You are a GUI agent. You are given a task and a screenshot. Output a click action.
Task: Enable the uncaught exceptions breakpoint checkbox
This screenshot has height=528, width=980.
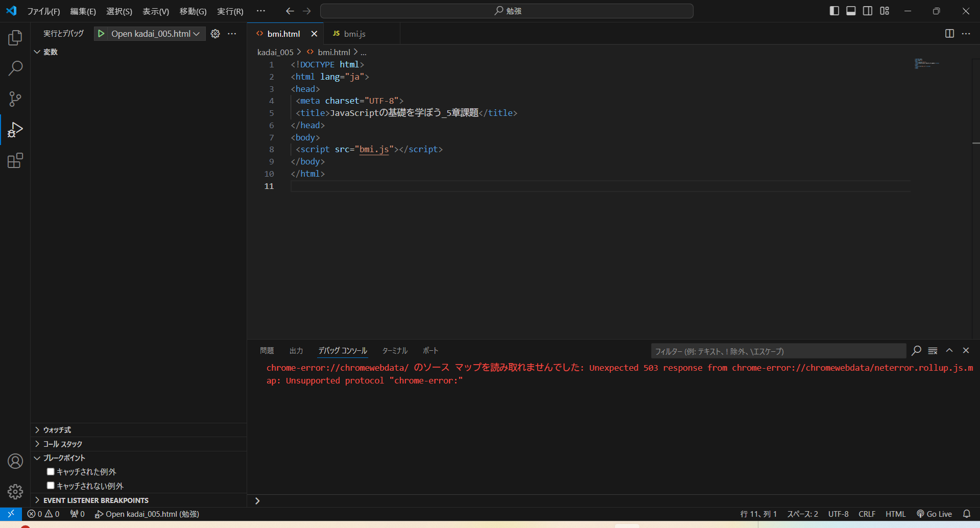51,486
